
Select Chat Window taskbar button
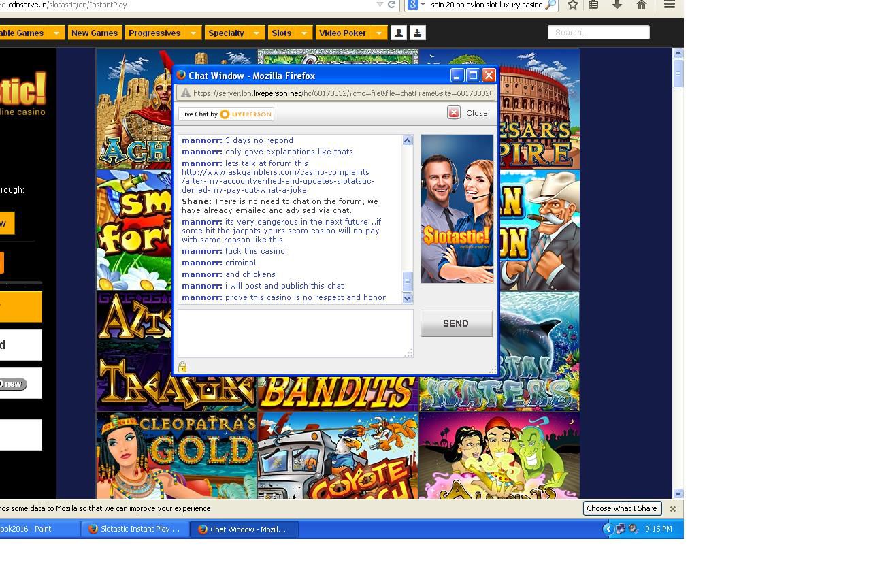pos(245,529)
